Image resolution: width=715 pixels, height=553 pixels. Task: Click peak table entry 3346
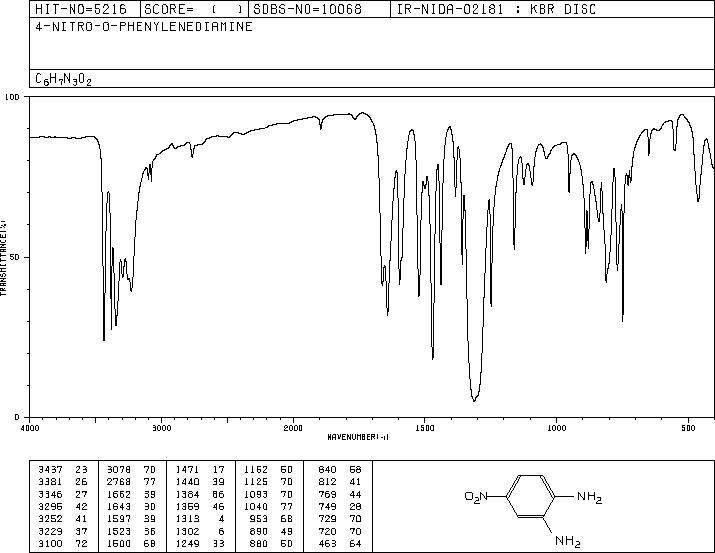(50, 494)
